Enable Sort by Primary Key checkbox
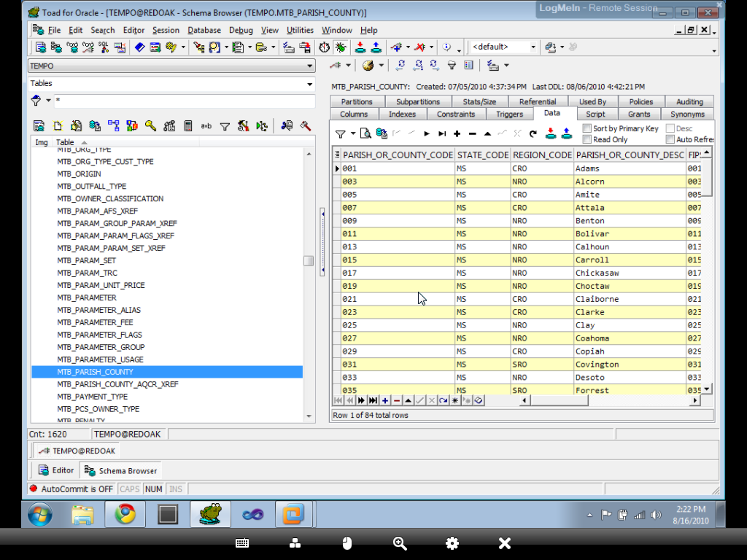Screen dimensions: 747x560 [587, 128]
